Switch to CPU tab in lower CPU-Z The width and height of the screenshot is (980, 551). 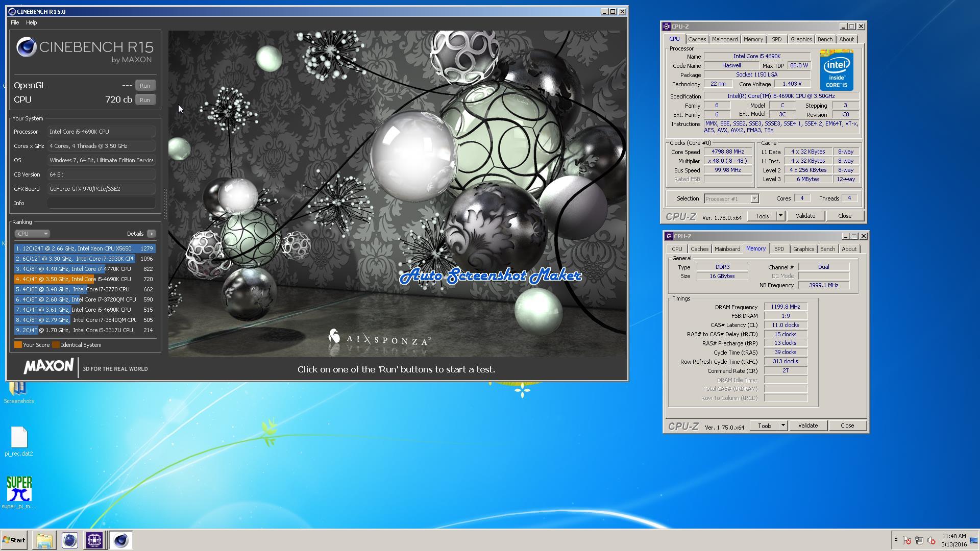(x=677, y=249)
